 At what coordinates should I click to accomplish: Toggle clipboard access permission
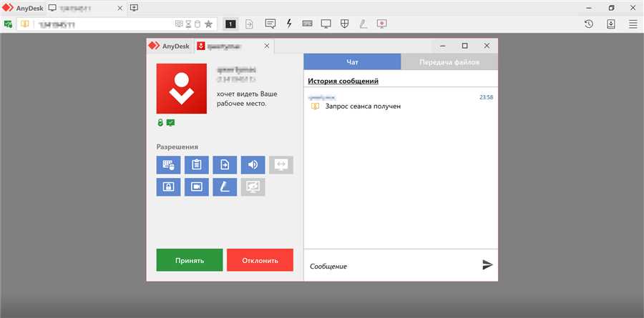(197, 165)
